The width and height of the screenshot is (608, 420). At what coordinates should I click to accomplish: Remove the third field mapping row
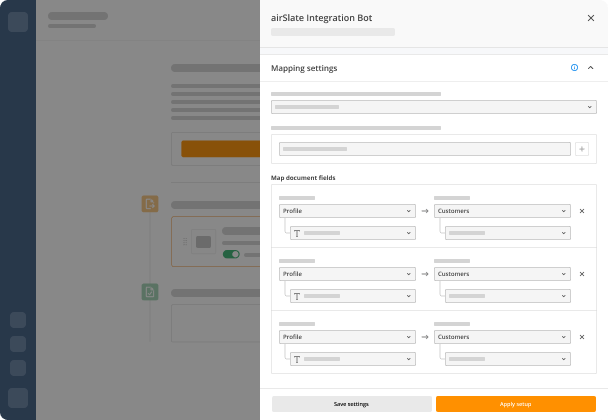582,337
